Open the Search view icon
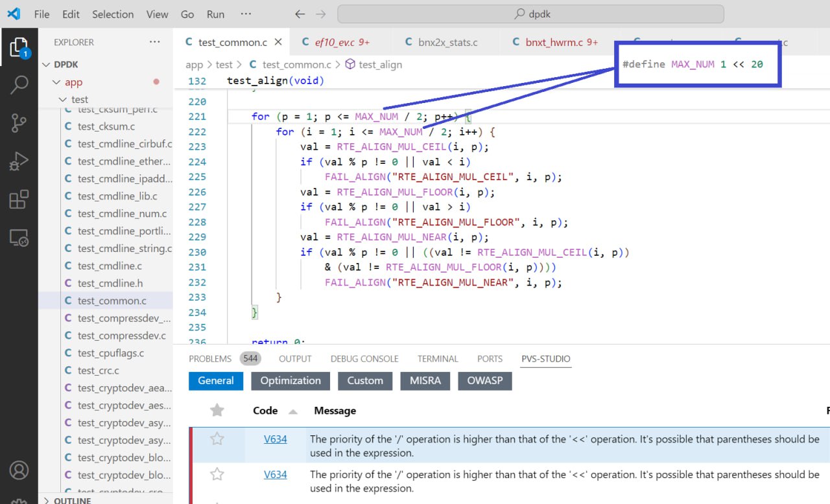The width and height of the screenshot is (830, 504). (x=19, y=85)
